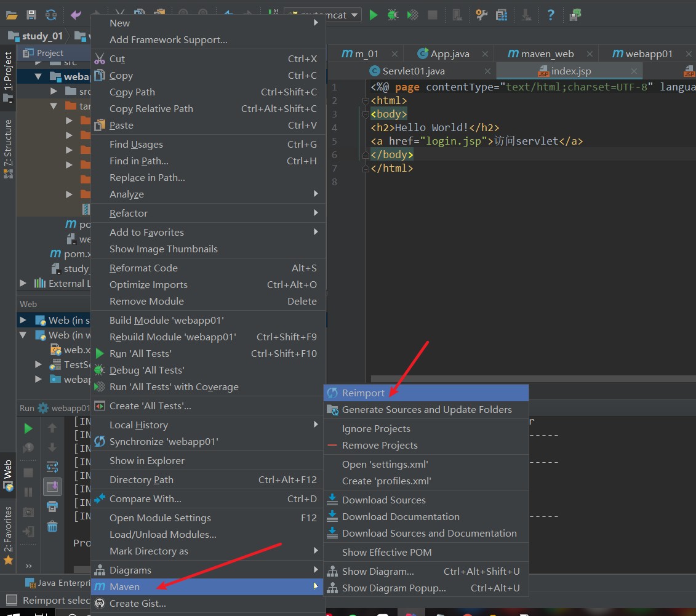Click the Save All disk icon
Viewport: 696px width, 616px height.
click(x=31, y=15)
